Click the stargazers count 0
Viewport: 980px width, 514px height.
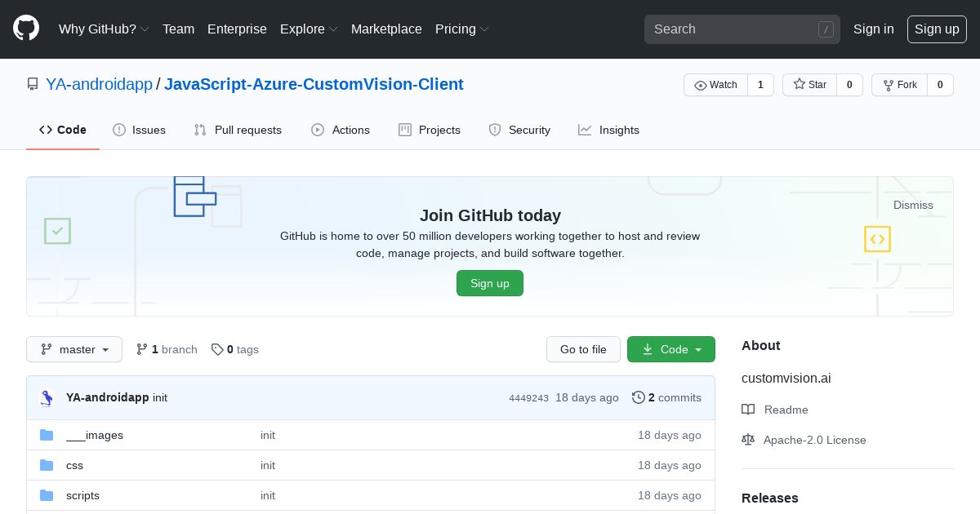(x=849, y=85)
